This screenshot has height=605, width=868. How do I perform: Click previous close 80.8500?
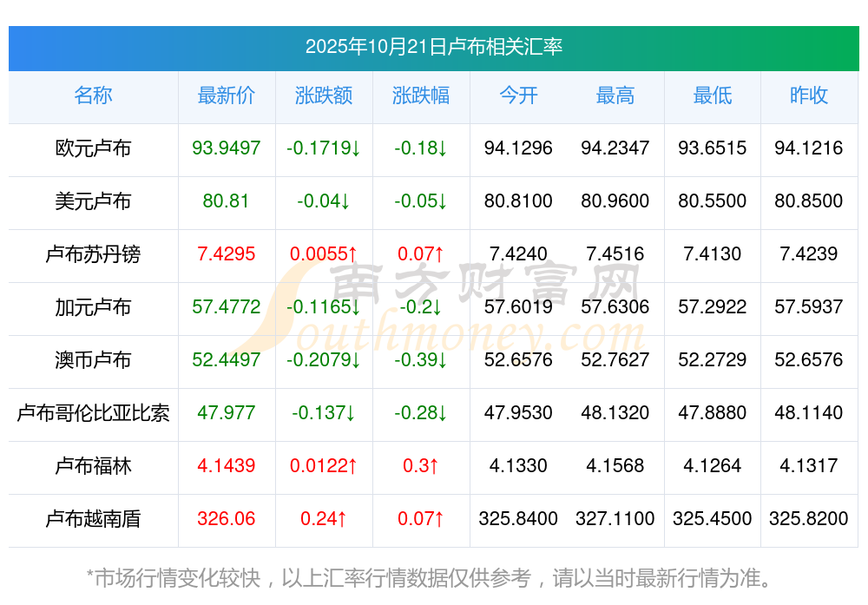[x=809, y=201]
